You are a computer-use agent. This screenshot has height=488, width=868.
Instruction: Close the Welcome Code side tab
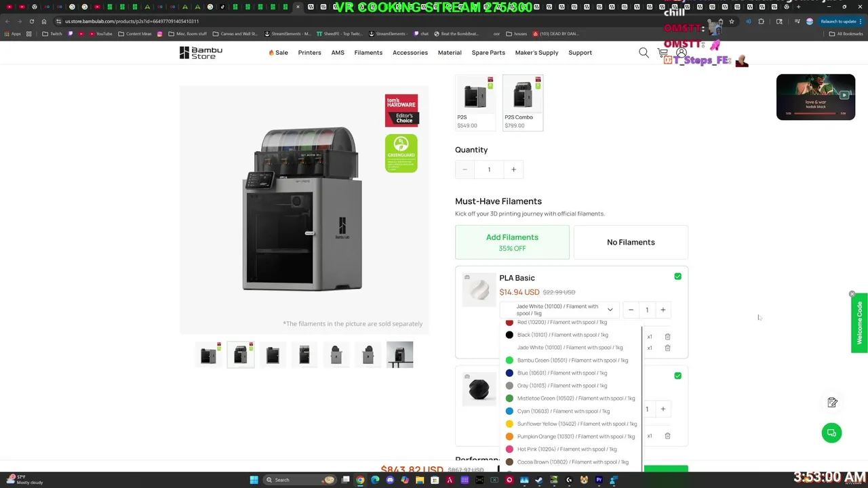(852, 294)
